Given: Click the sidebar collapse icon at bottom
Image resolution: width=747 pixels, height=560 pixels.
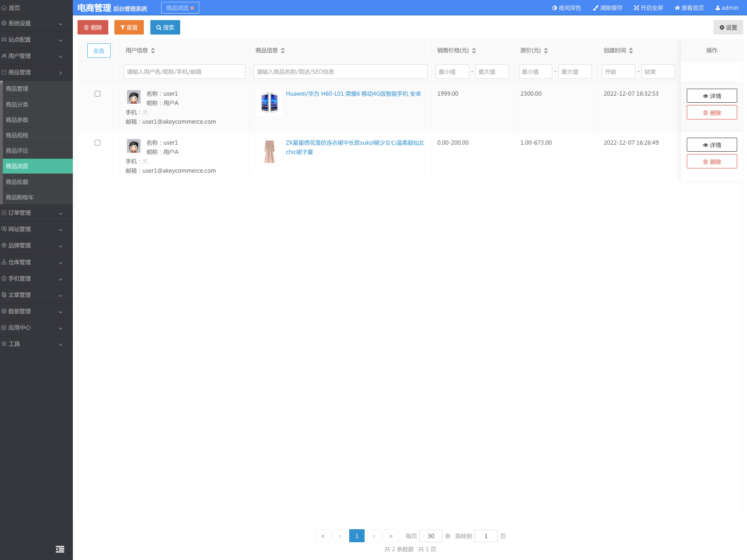Looking at the screenshot, I should coord(60,549).
